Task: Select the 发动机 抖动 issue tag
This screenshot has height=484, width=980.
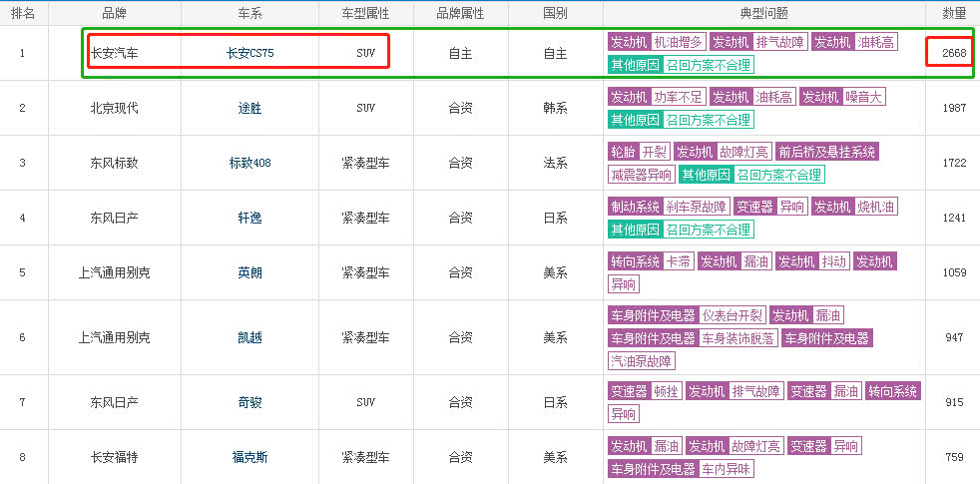Action: tap(812, 261)
